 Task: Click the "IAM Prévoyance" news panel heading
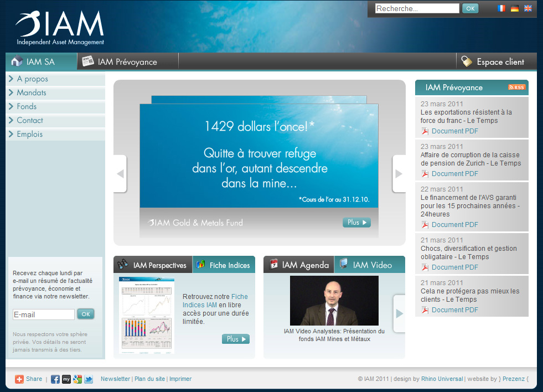pos(454,87)
